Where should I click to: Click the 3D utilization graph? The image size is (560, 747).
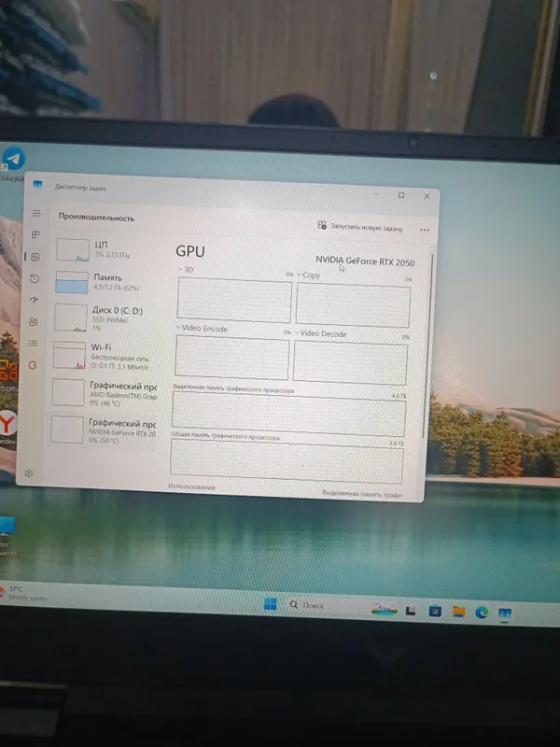coord(234,300)
